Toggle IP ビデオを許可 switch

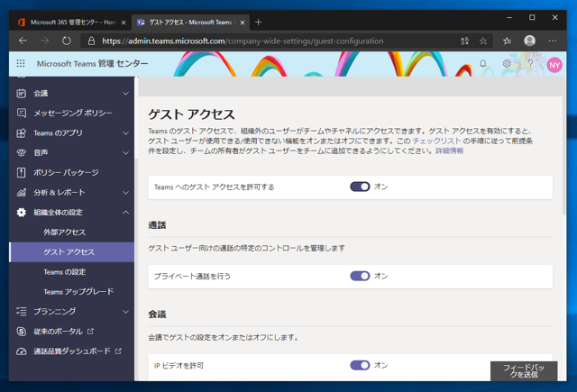(360, 365)
